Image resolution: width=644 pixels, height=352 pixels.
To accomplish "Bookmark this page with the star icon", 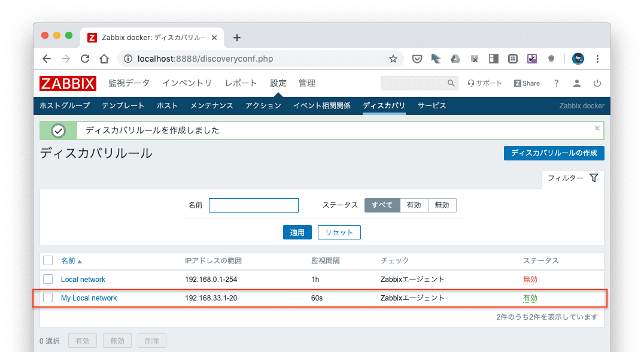I will pos(393,59).
